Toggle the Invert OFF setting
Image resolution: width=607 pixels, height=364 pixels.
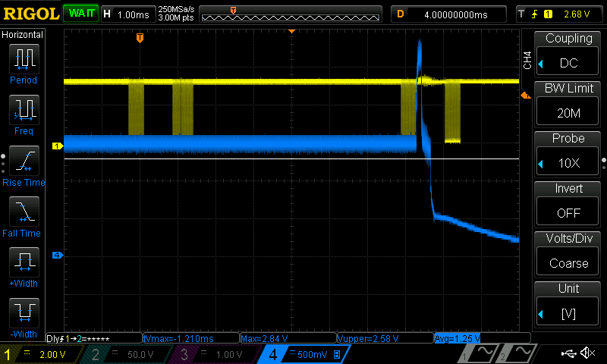pyautogui.click(x=568, y=205)
